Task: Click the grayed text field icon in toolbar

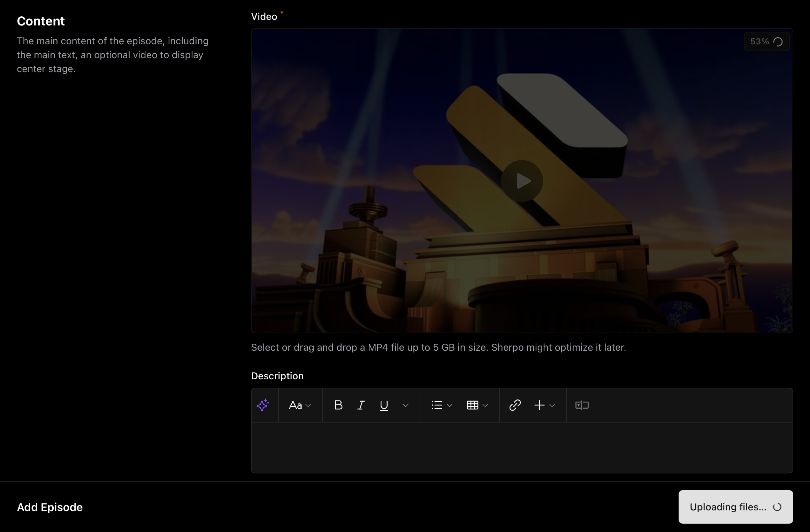Action: tap(582, 405)
